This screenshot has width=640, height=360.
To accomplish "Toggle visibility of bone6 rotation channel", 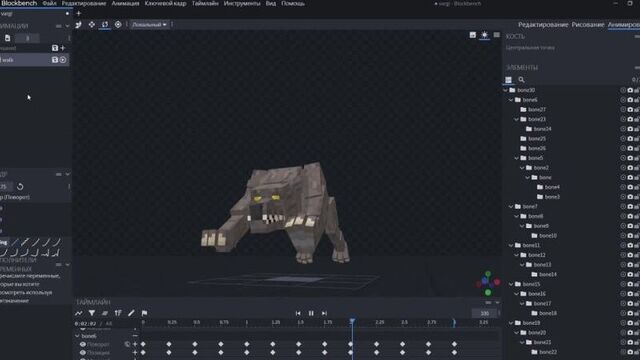I will [83, 344].
